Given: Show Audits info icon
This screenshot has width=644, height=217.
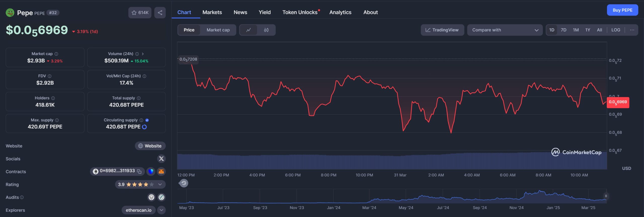Looking at the screenshot, I should pyautogui.click(x=22, y=197).
